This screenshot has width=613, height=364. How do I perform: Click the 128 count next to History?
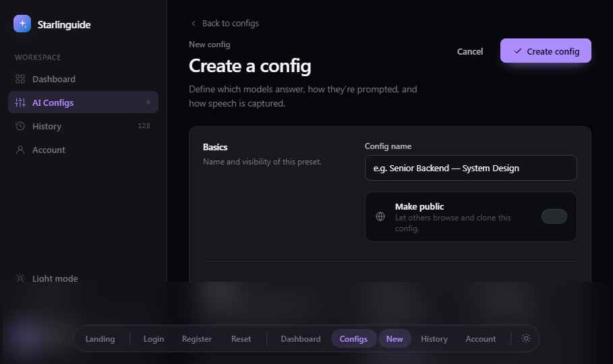click(144, 126)
